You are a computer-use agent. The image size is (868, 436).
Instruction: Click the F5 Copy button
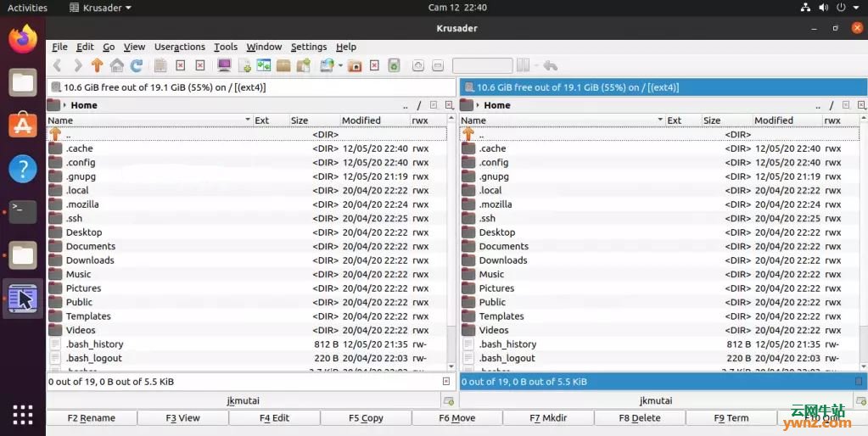(366, 417)
